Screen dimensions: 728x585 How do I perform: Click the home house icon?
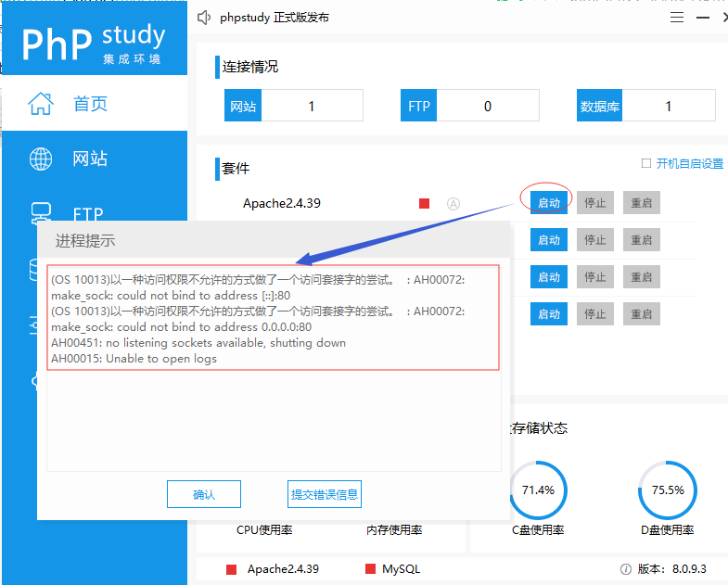(41, 103)
